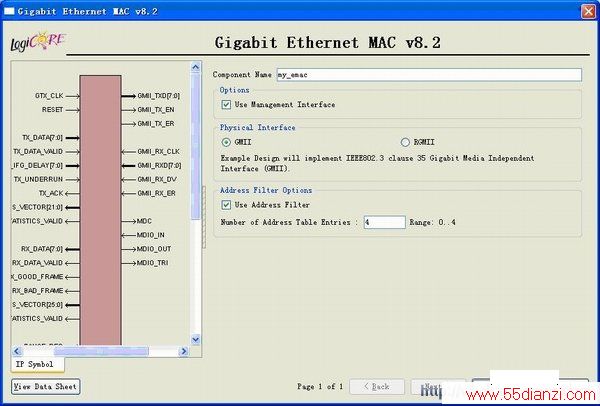Click the horizontal scroll left arrow
The width and height of the screenshot is (600, 406).
(x=17, y=351)
